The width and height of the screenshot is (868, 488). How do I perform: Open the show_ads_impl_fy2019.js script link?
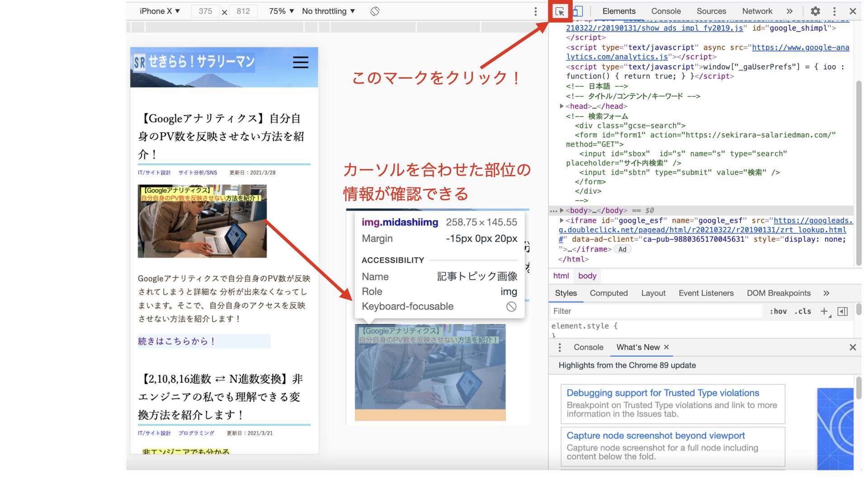[x=655, y=28]
